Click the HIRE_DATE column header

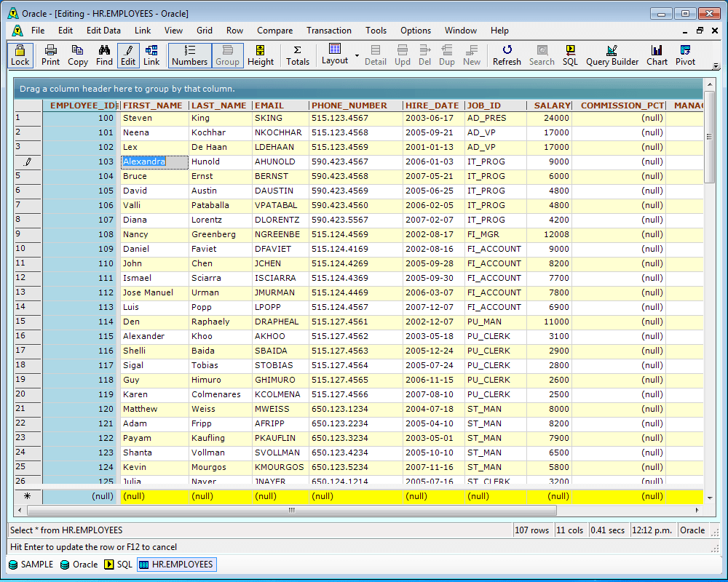[x=433, y=105]
